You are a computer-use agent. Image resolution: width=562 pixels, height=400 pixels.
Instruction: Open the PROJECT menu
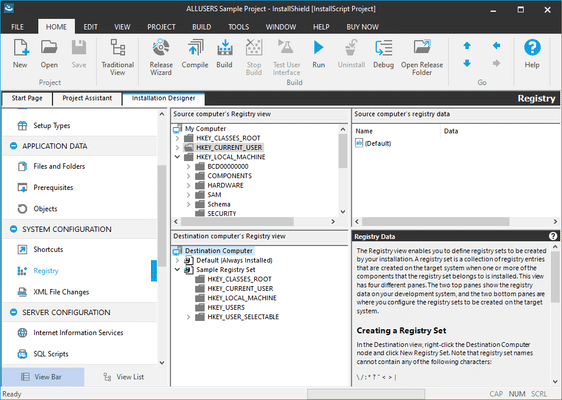(x=161, y=27)
